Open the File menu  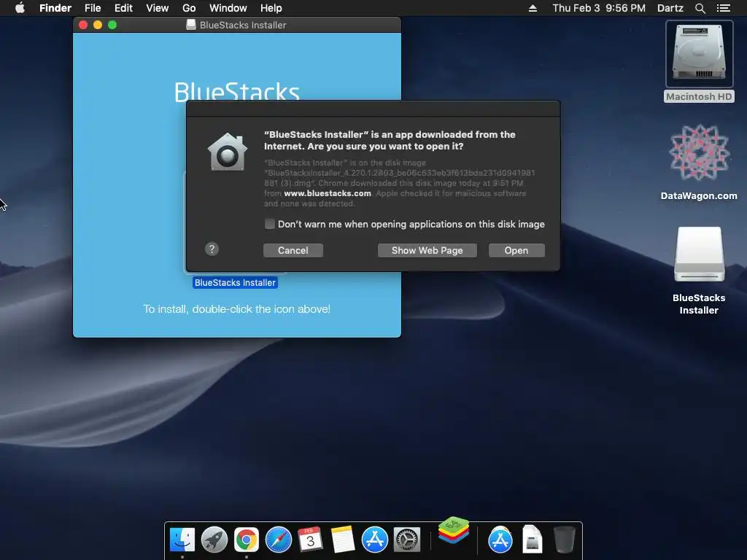point(93,8)
